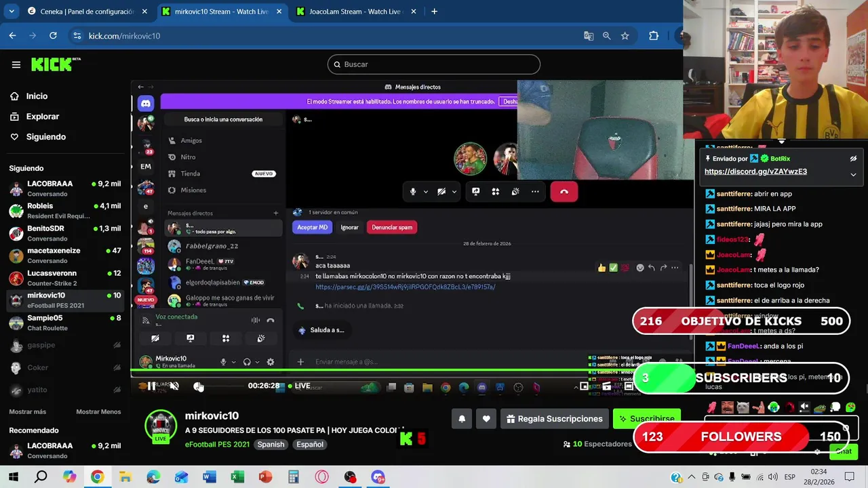This screenshot has width=868, height=488.
Task: Open Chrome zoom magnifier in address bar
Action: tap(607, 36)
